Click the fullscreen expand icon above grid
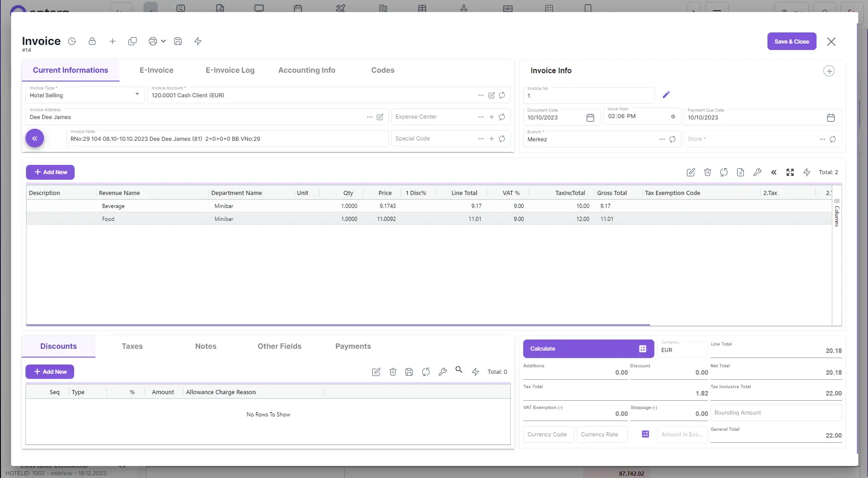Viewport: 868px width, 478px height. pyautogui.click(x=790, y=172)
